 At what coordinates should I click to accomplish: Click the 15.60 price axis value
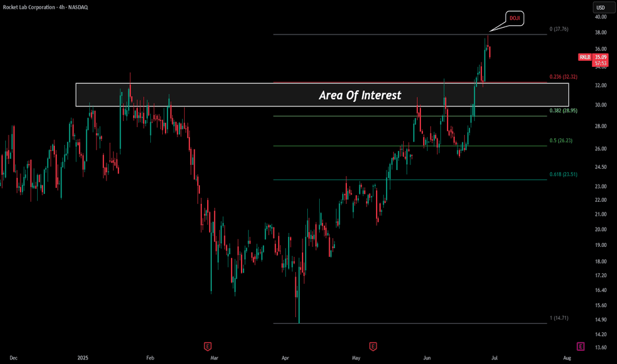click(x=600, y=305)
